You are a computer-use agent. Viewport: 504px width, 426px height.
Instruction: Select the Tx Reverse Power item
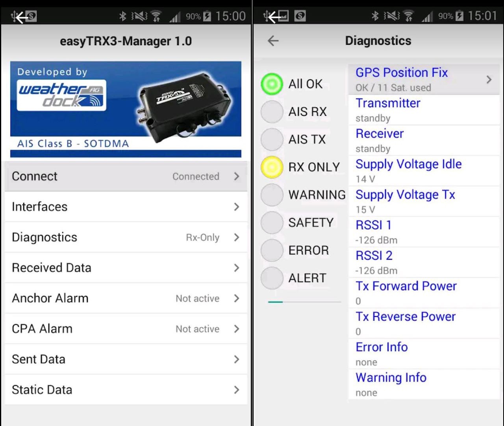click(424, 324)
